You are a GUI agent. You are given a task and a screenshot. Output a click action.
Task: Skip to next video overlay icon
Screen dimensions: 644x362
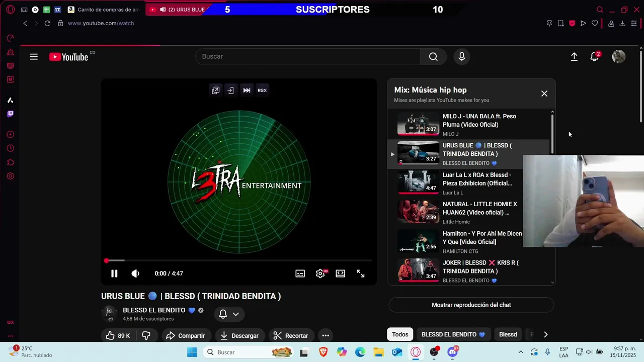(247, 90)
